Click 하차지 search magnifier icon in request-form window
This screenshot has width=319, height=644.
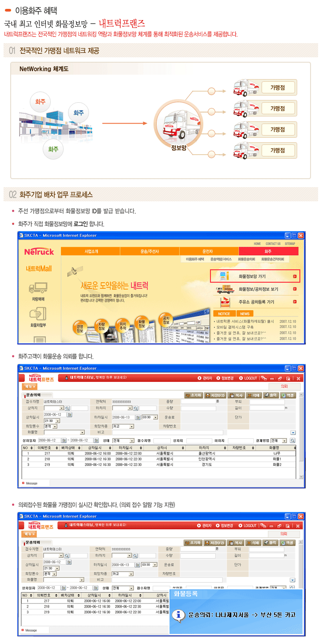coord(136,408)
